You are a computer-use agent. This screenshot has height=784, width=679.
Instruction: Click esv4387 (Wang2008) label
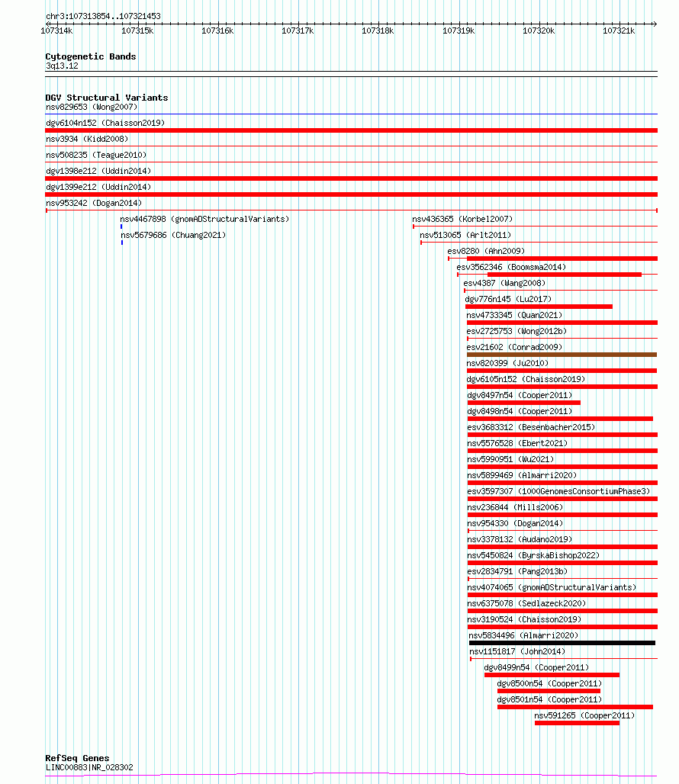(504, 283)
